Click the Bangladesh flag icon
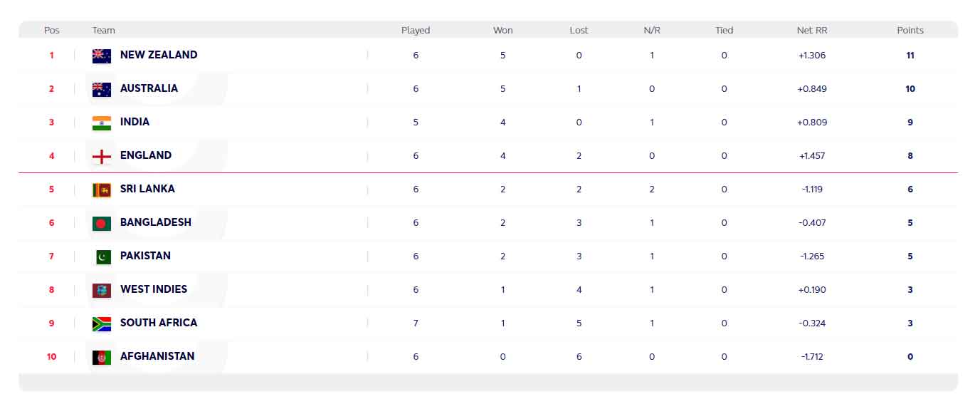 102,223
